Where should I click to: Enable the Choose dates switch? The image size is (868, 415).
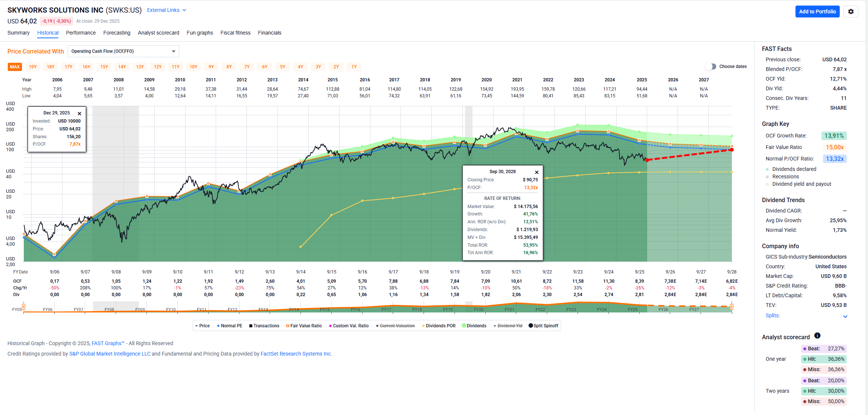click(x=711, y=67)
